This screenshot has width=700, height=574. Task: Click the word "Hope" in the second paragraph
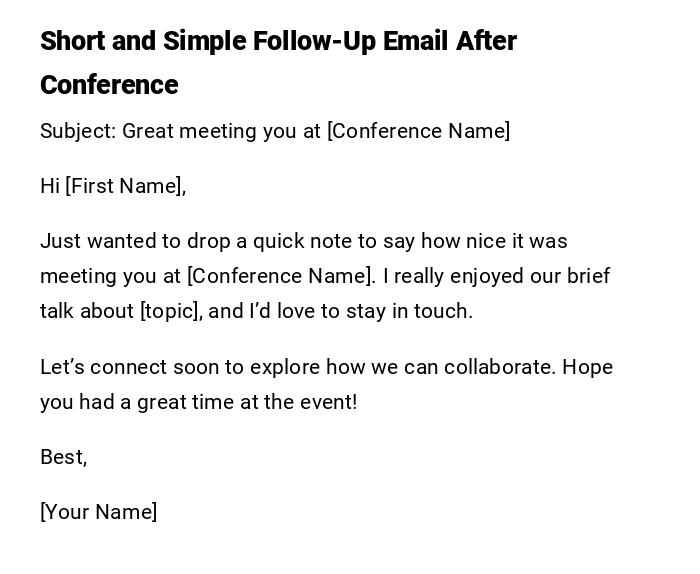pos(587,367)
